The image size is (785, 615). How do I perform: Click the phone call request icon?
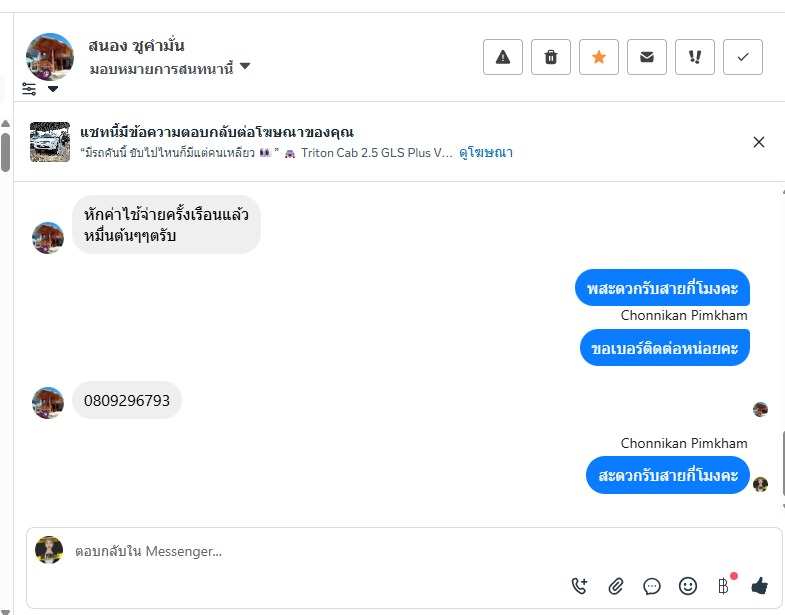click(x=580, y=586)
